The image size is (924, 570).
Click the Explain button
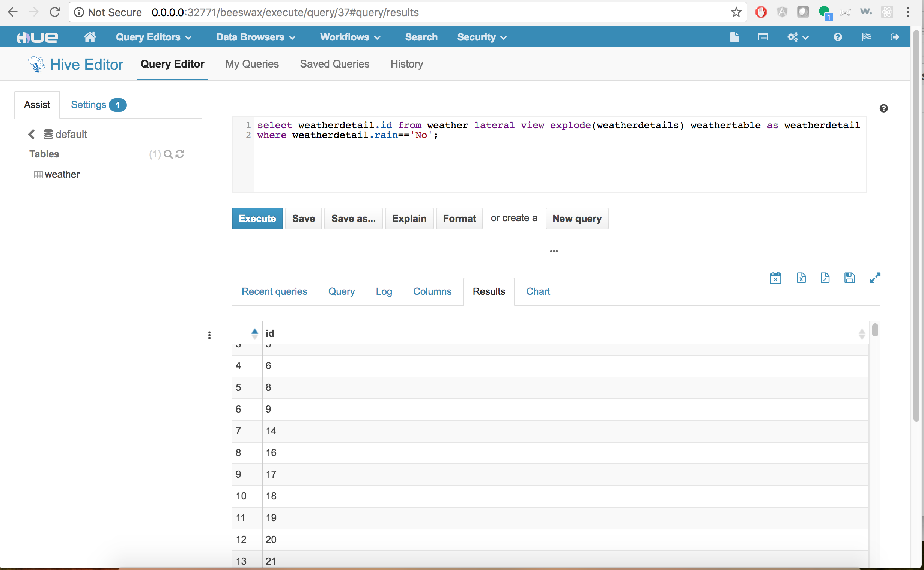409,219
